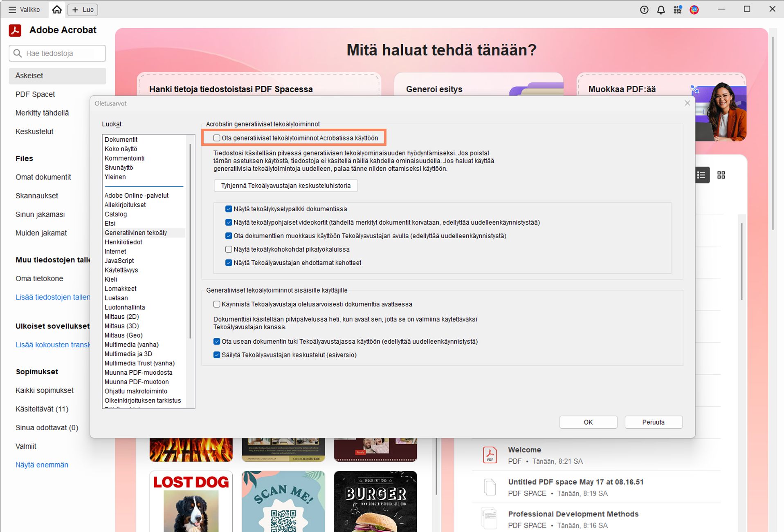Open the Welcome PDF file icon
Viewport: 784px width, 532px height.
point(490,455)
